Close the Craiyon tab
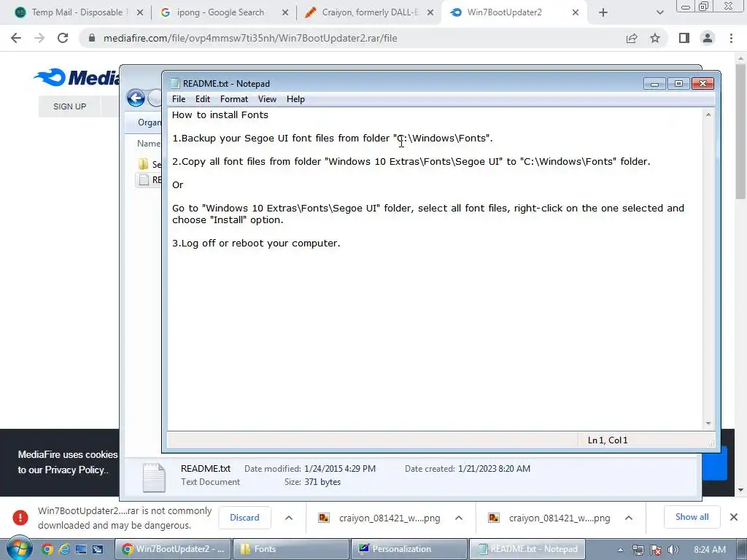 pos(430,13)
